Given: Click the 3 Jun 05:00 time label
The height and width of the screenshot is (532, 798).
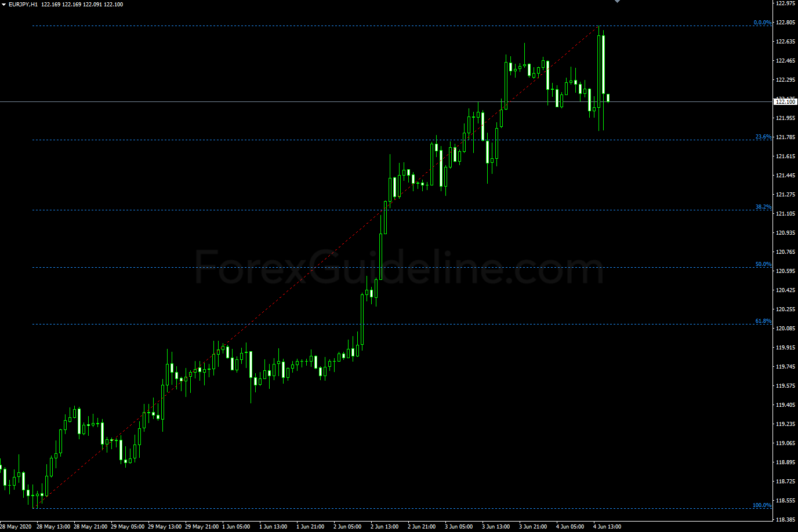Looking at the screenshot, I should (x=459, y=527).
